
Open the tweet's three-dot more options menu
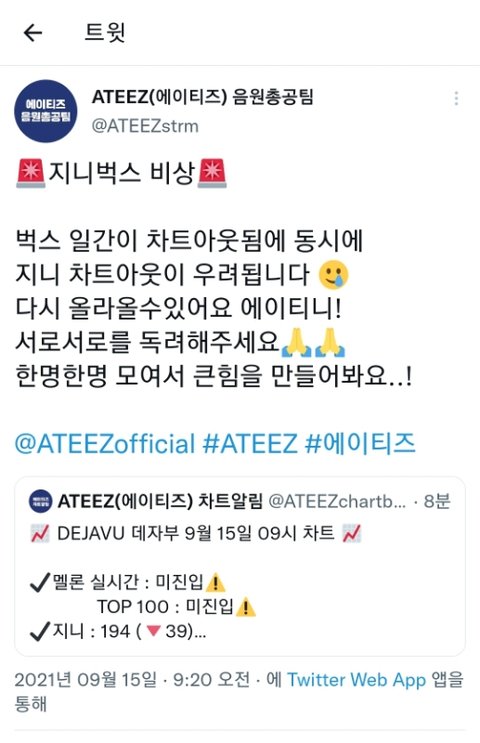(x=456, y=98)
